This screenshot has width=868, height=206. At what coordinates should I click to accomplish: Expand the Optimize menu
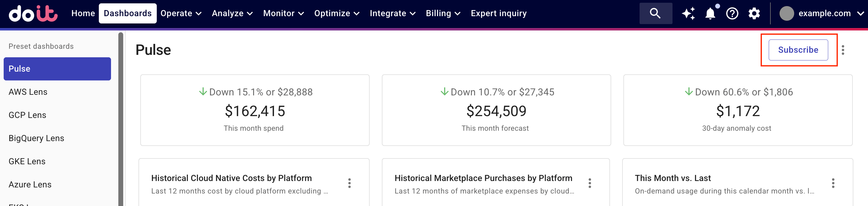pos(337,13)
